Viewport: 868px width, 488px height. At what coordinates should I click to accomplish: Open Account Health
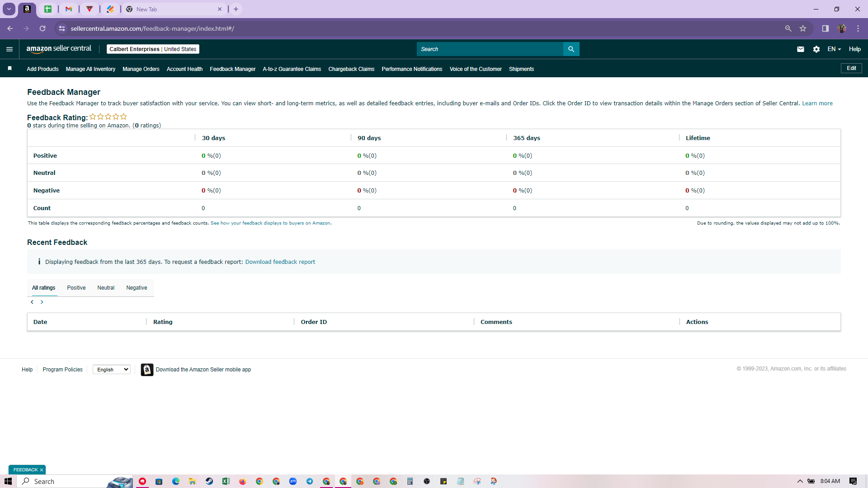pyautogui.click(x=184, y=69)
